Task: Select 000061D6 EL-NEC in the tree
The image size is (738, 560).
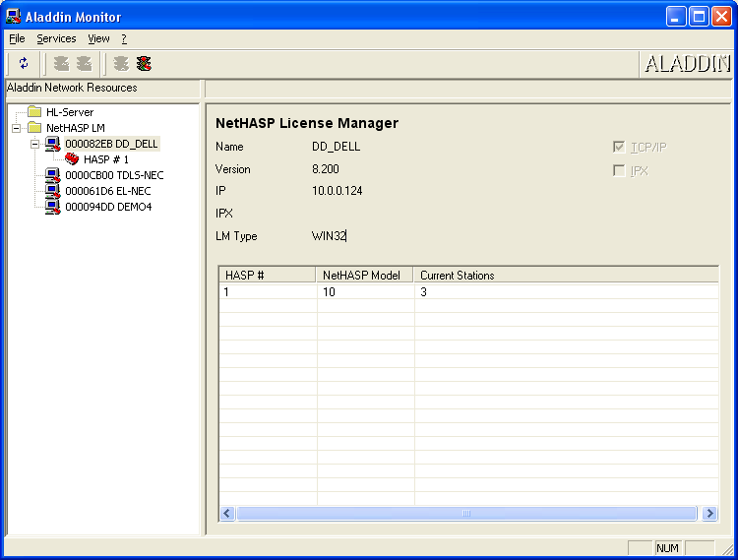Action: (x=108, y=191)
